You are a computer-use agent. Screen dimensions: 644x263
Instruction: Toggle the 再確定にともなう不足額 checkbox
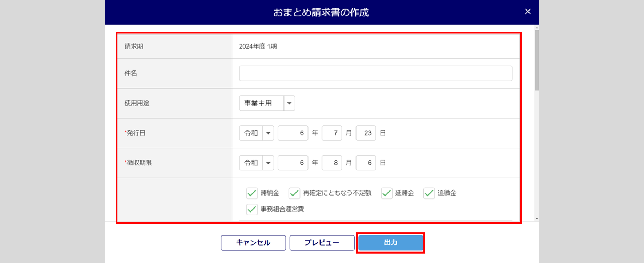pos(294,193)
